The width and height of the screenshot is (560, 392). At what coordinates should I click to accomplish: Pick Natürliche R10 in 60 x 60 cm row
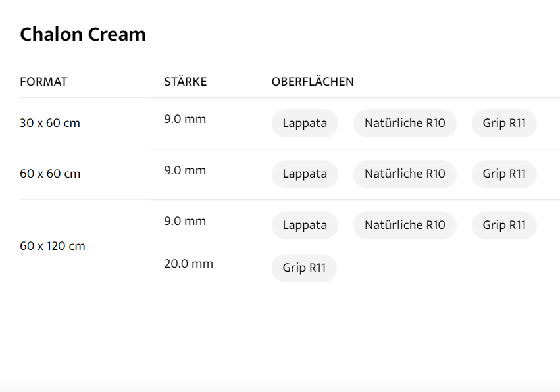(x=405, y=174)
